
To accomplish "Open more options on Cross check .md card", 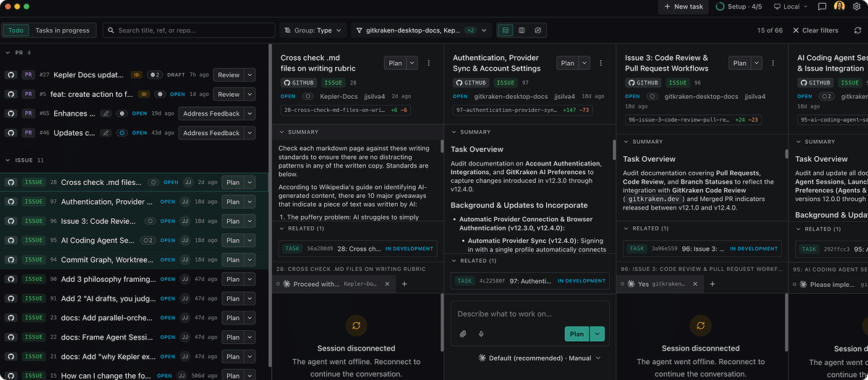I will coord(428,63).
